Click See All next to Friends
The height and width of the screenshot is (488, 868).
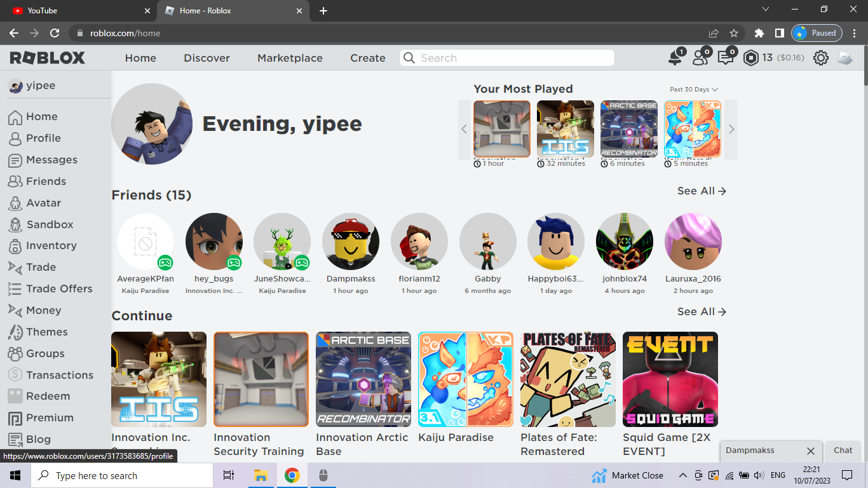coord(702,191)
